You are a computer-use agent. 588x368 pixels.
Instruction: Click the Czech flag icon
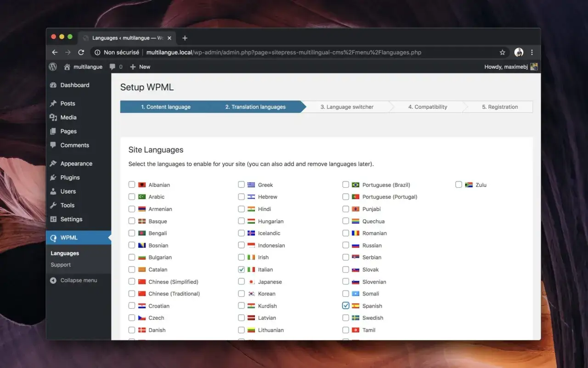click(x=142, y=318)
